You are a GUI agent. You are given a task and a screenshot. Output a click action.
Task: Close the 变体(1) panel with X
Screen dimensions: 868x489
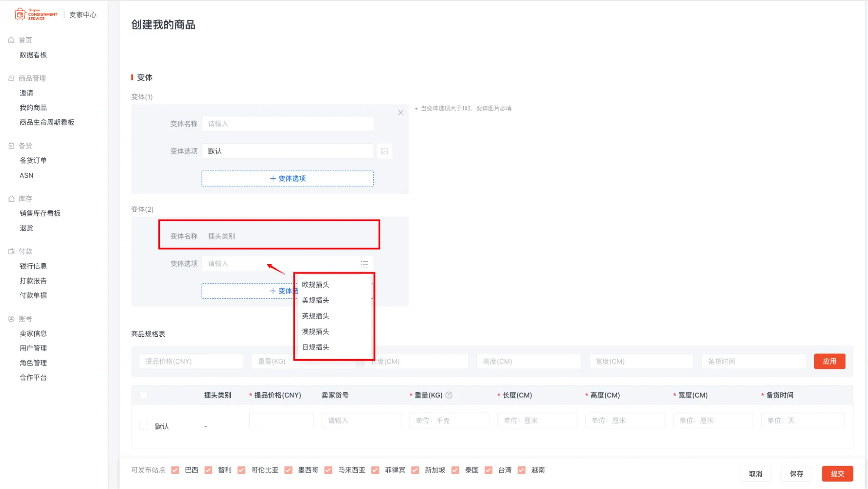click(400, 112)
